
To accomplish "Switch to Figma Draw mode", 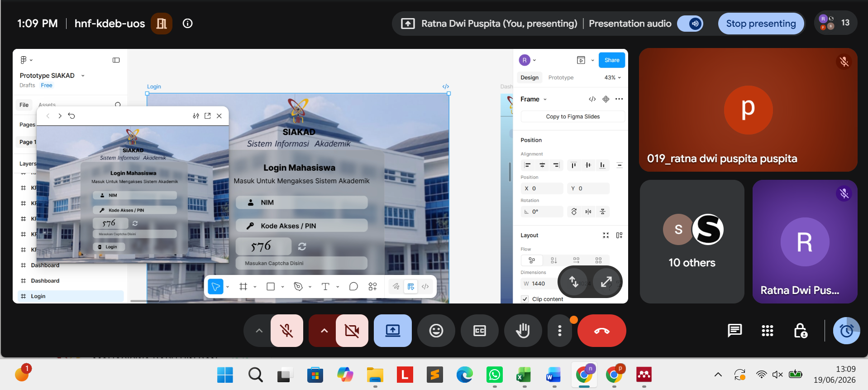I will click(396, 286).
